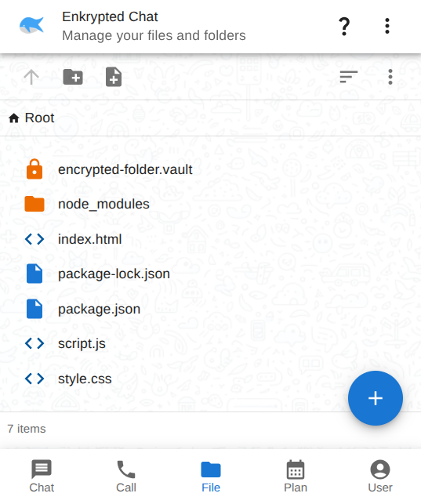Screen dimensions: 421x504
Task: Click the code icon beside style.css
Action: (x=34, y=379)
